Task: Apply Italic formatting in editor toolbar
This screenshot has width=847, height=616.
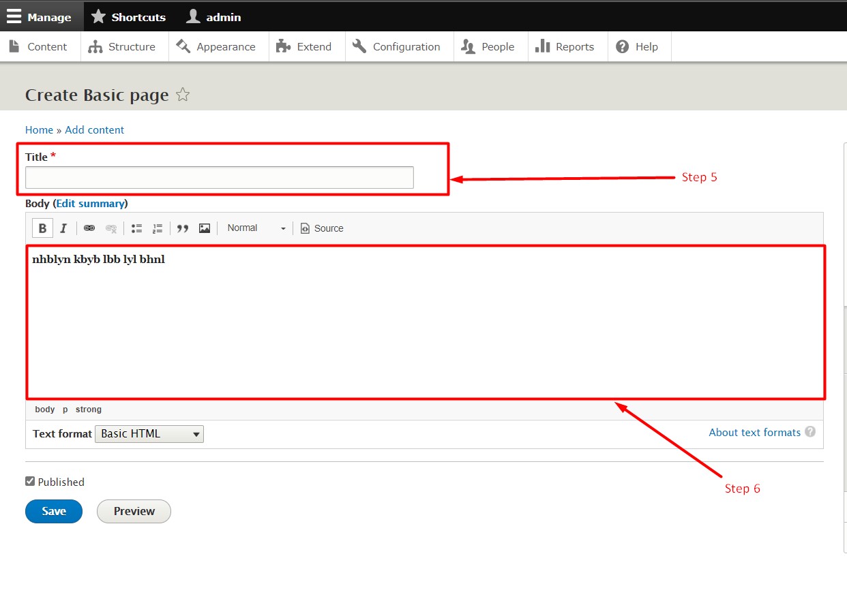Action: pos(63,228)
